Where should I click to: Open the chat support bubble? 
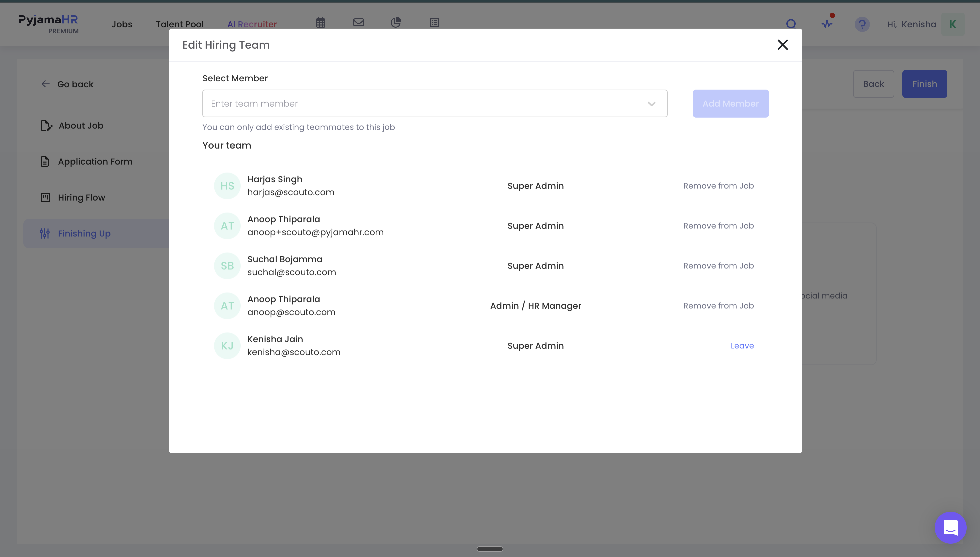click(x=950, y=528)
